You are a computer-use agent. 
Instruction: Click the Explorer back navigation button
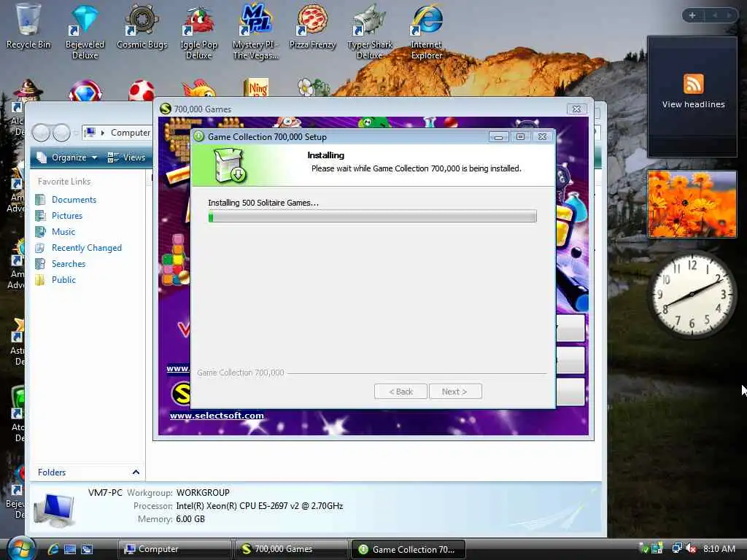pos(42,133)
